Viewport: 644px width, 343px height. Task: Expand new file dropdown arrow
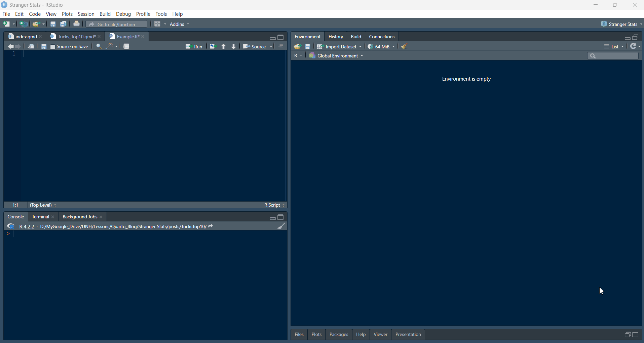click(14, 24)
